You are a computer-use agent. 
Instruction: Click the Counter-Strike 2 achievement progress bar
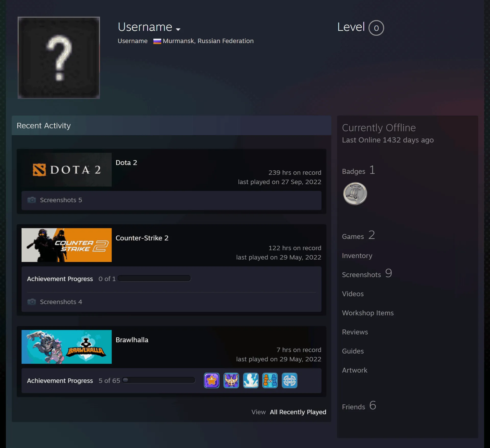154,278
